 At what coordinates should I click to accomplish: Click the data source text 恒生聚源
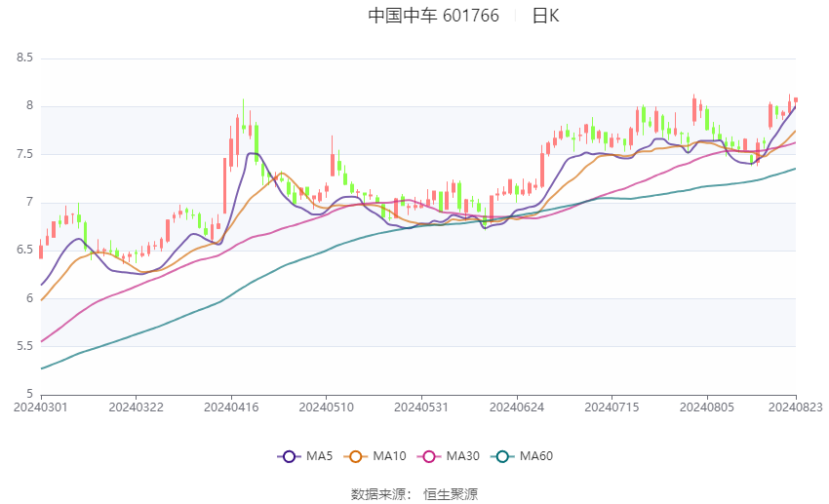tap(451, 494)
